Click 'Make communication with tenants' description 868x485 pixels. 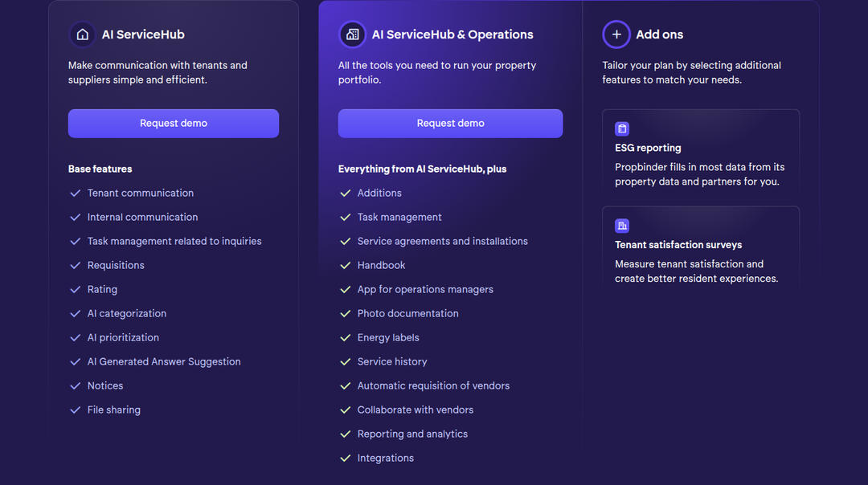158,72
